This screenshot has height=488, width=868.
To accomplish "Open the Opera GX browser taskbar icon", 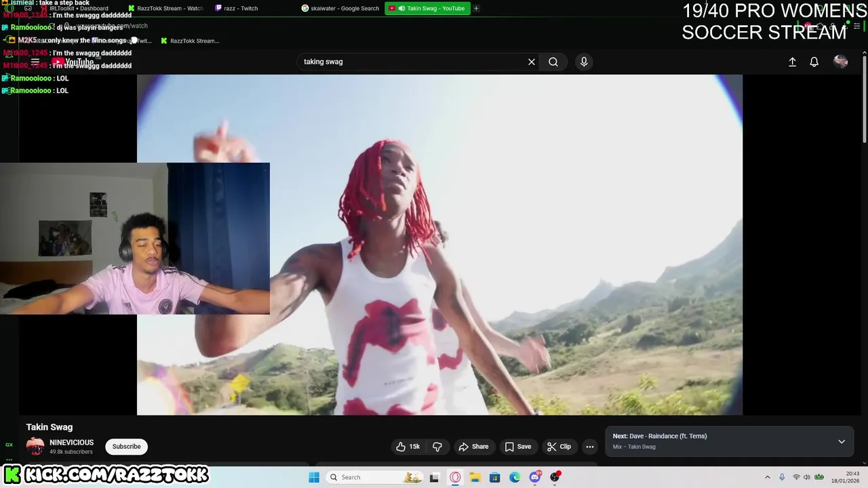I will (x=455, y=477).
